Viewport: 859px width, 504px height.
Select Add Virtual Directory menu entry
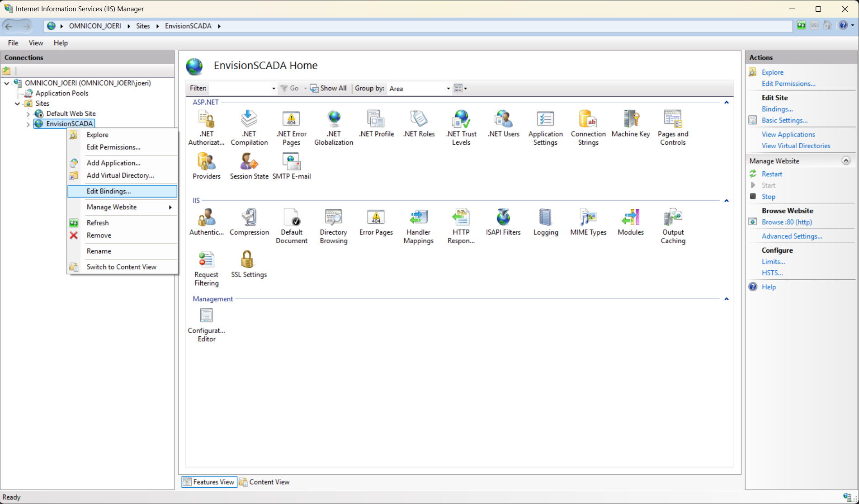tap(120, 175)
